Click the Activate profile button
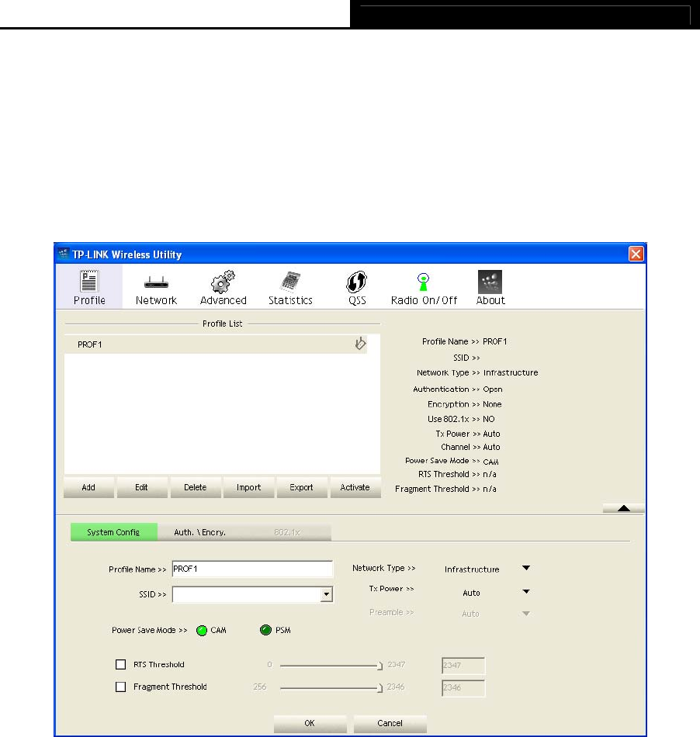700x737 pixels. (355, 487)
